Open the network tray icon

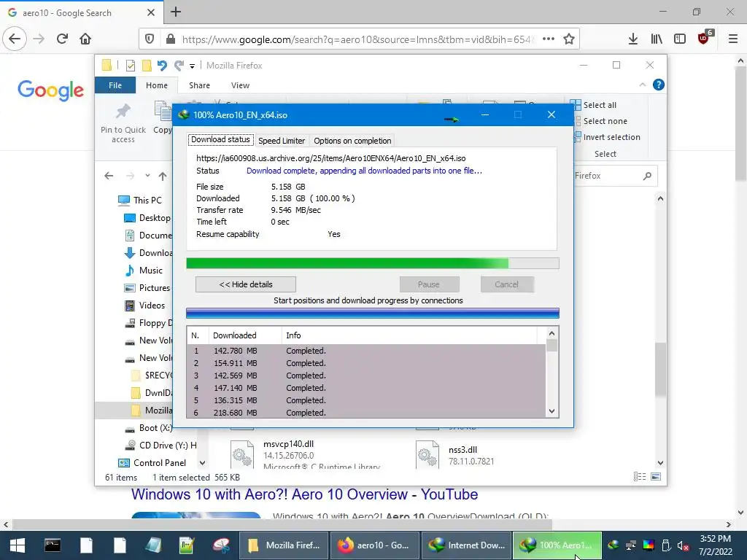click(x=631, y=545)
